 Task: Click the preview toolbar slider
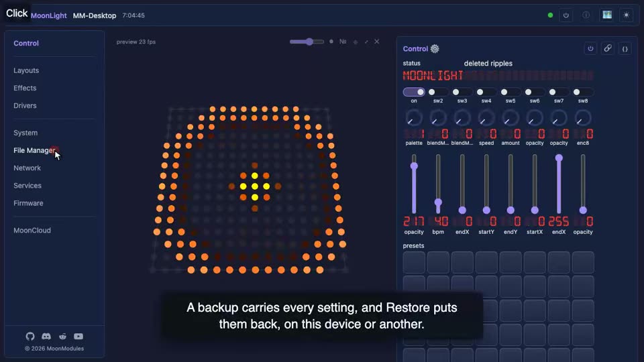[x=307, y=42]
